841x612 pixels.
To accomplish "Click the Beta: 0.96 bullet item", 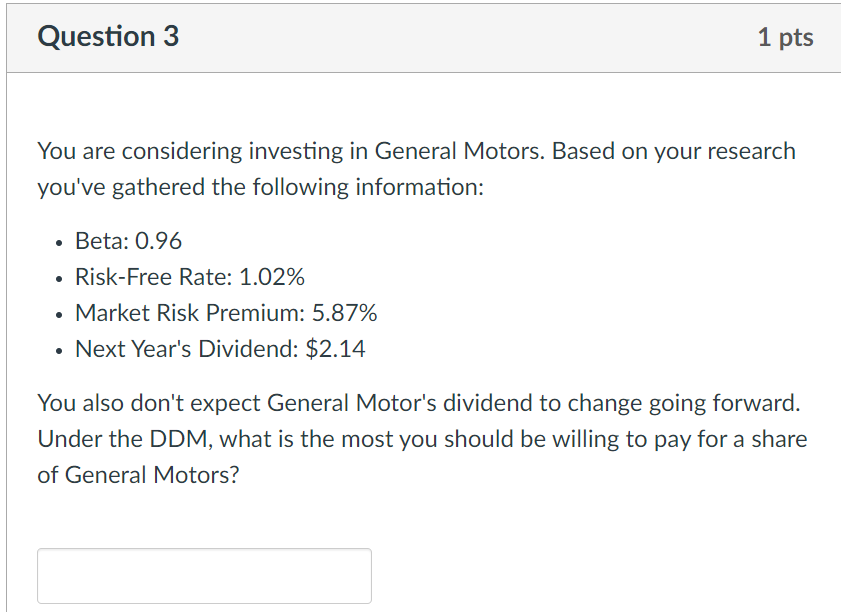I will (128, 240).
